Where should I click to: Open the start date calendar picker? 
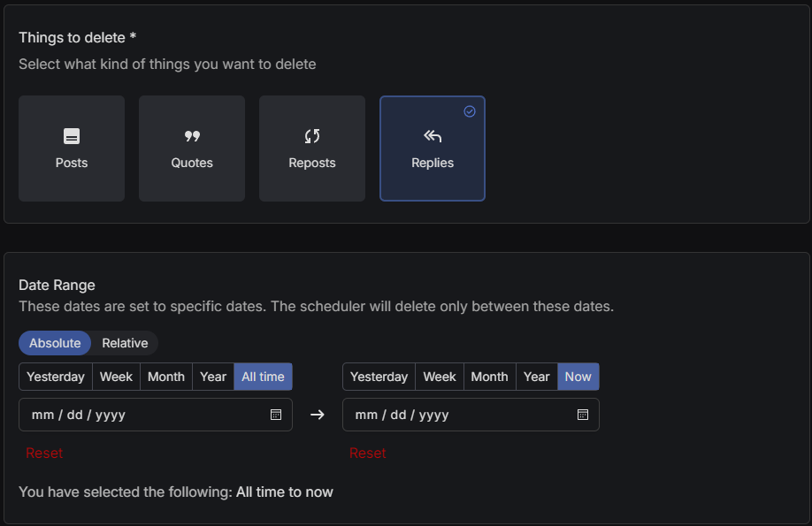pos(276,415)
